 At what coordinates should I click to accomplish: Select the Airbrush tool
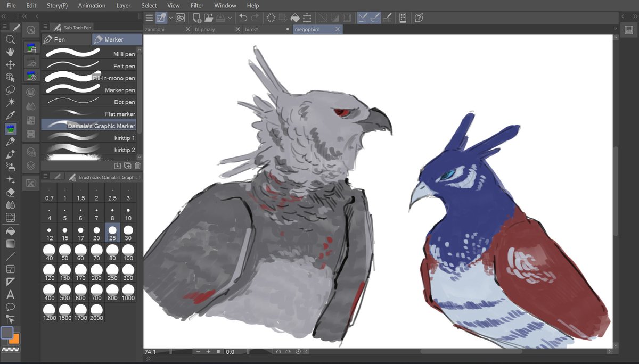[10, 167]
